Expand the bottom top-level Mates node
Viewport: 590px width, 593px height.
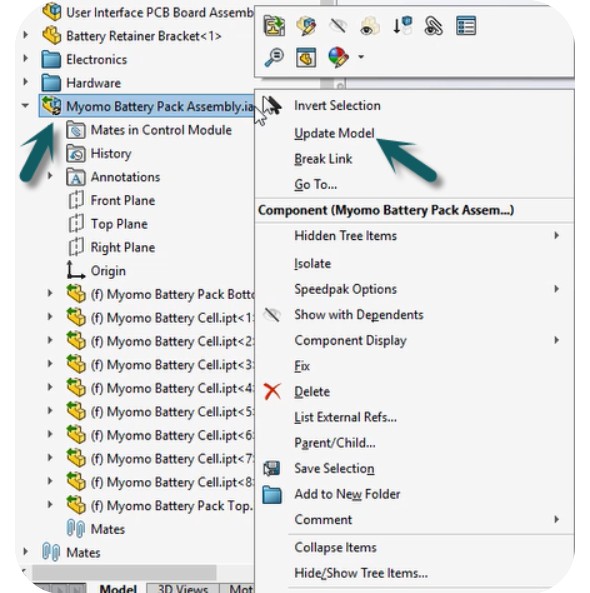pyautogui.click(x=25, y=551)
